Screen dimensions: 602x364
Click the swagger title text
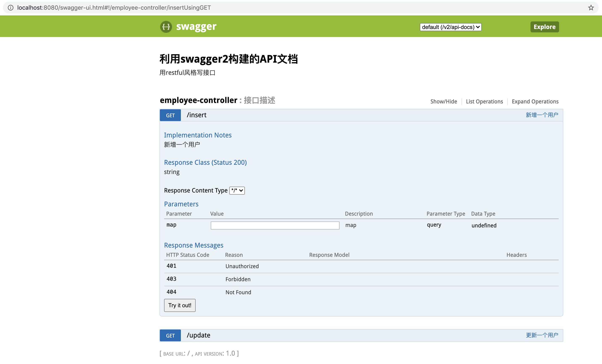(196, 27)
